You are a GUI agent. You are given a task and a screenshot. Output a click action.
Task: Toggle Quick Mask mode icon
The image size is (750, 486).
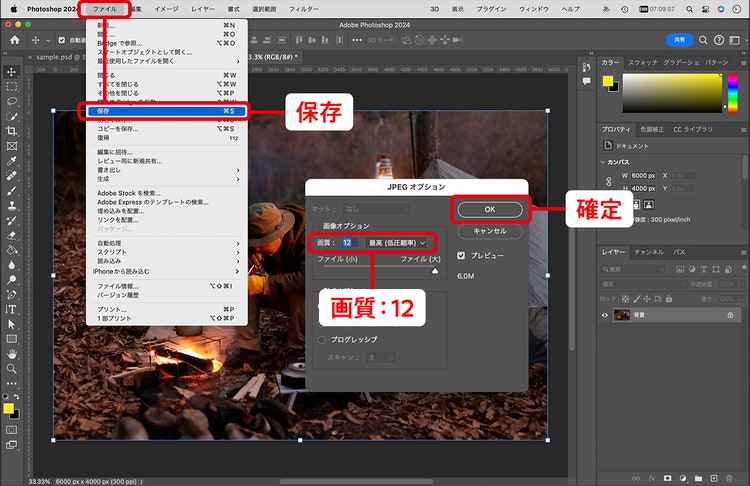(x=11, y=430)
